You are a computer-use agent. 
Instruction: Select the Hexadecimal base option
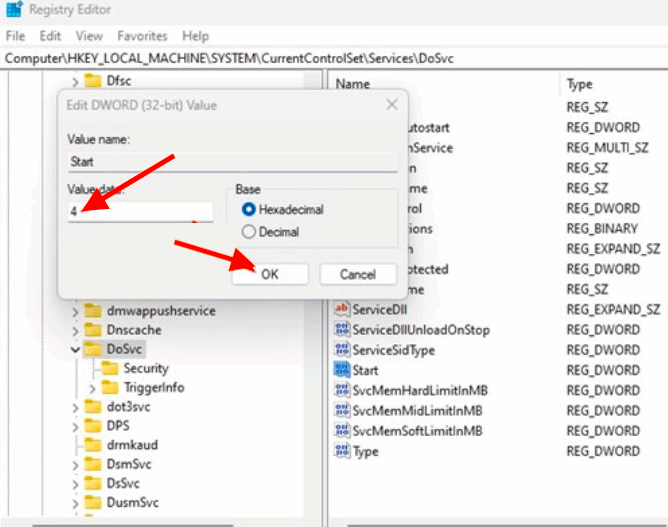pyautogui.click(x=248, y=210)
